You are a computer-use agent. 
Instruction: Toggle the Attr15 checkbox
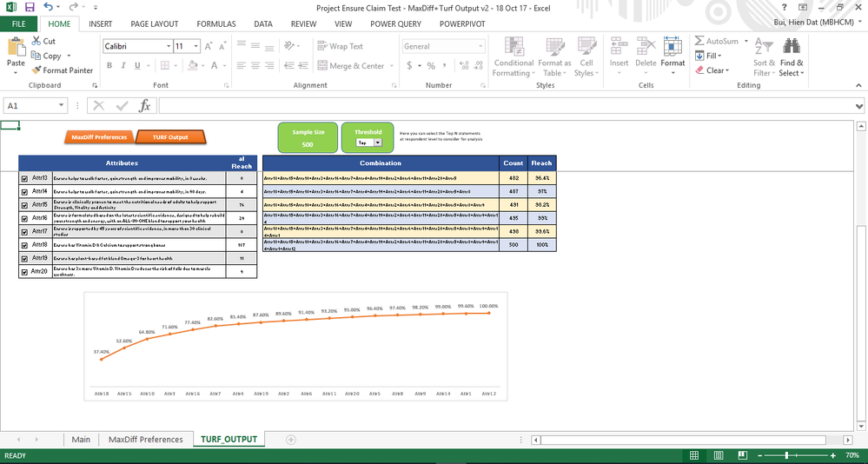[x=24, y=205]
